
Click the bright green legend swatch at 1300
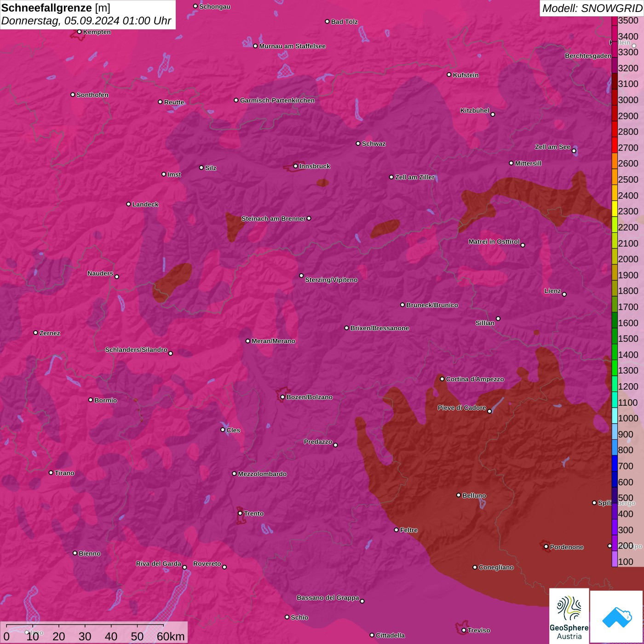(615, 368)
